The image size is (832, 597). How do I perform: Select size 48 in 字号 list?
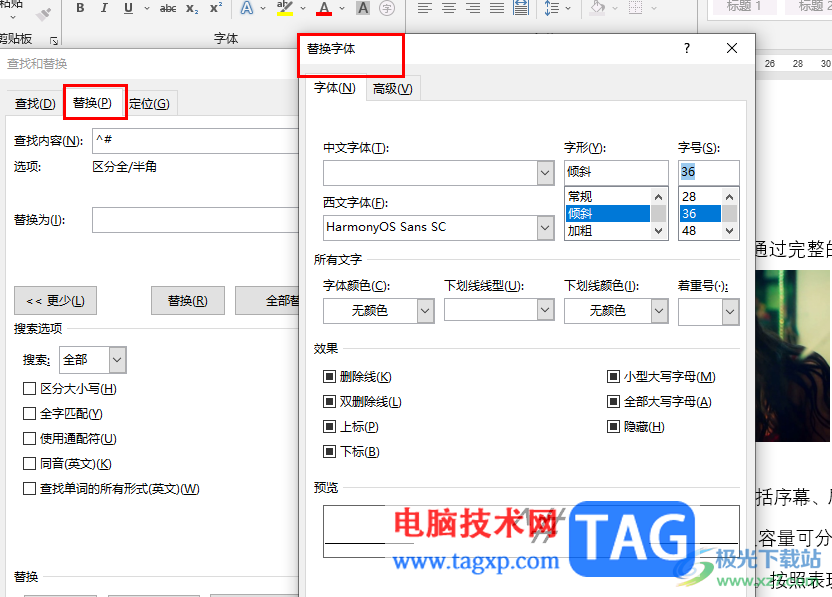pos(700,231)
